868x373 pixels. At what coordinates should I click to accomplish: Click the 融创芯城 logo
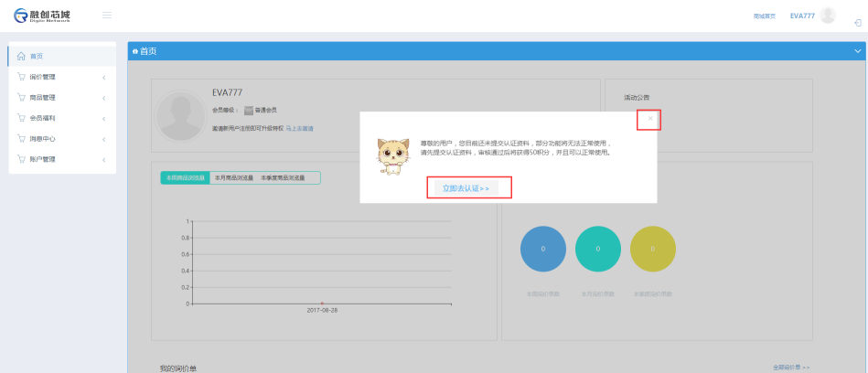point(42,16)
